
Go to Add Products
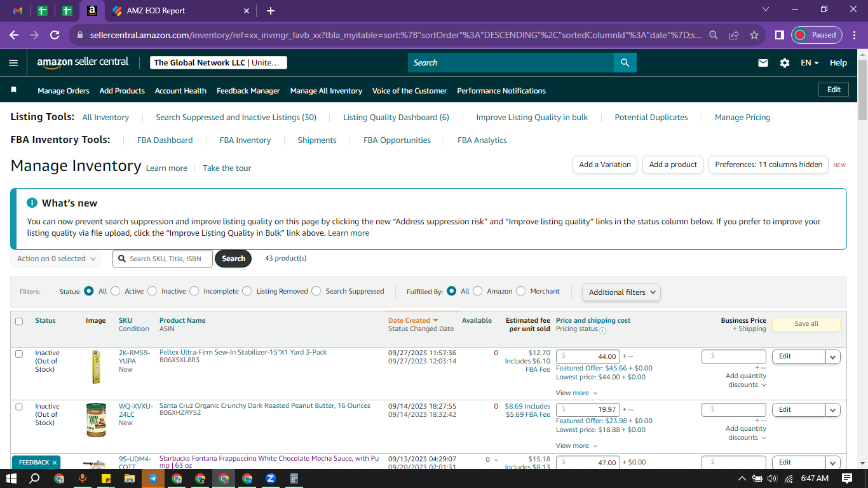122,91
